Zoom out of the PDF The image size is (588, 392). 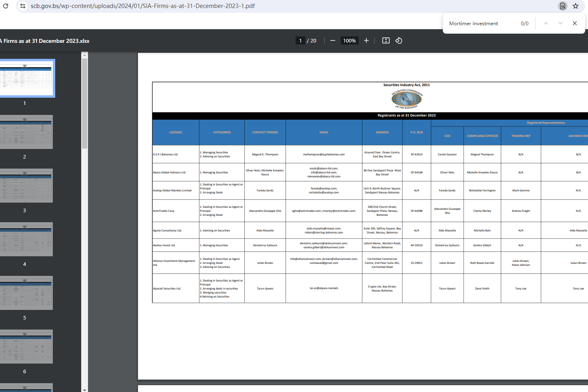(333, 40)
